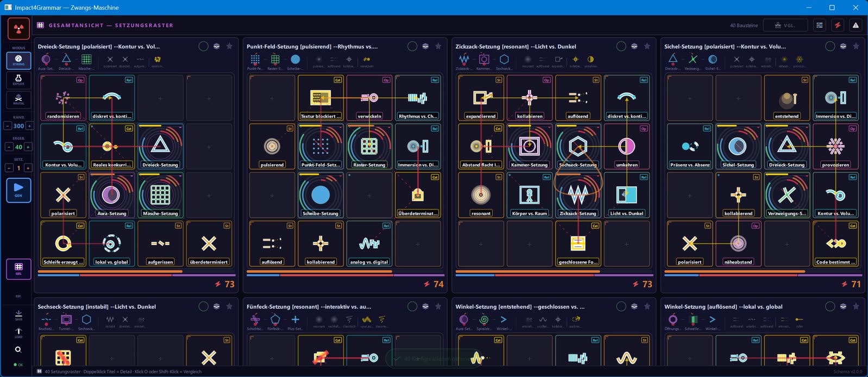Click the LOAD upload arrow icon
The width and height of the screenshot is (868, 377).
pos(18,332)
